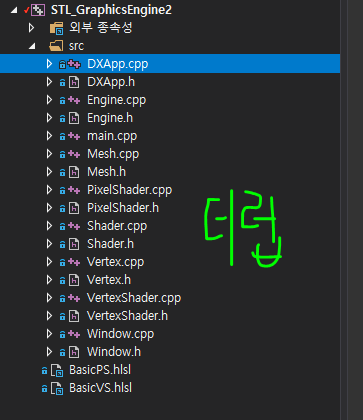Click the C++ file icon of Window.cpp
Image resolution: width=363 pixels, height=420 pixels.
point(74,334)
